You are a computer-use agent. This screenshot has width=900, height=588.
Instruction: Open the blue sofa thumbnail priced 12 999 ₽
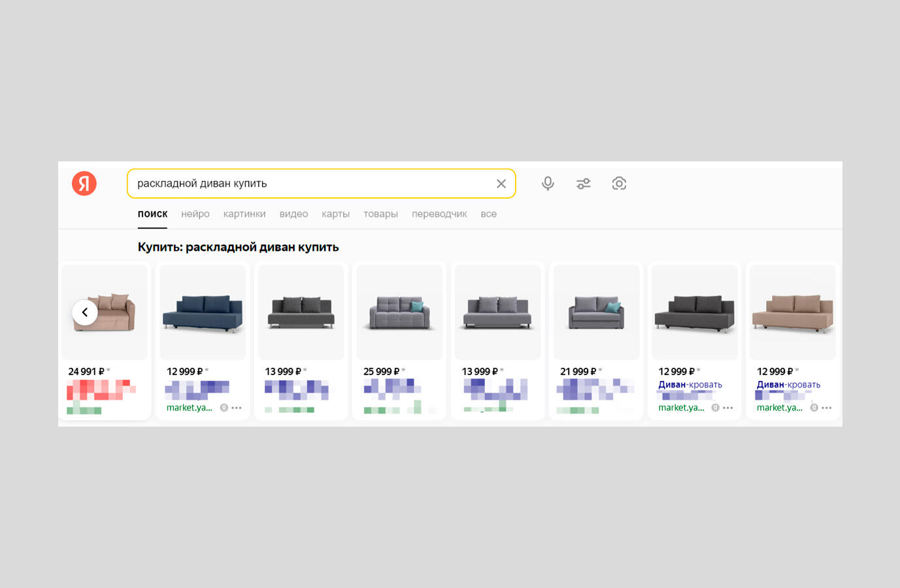[203, 312]
